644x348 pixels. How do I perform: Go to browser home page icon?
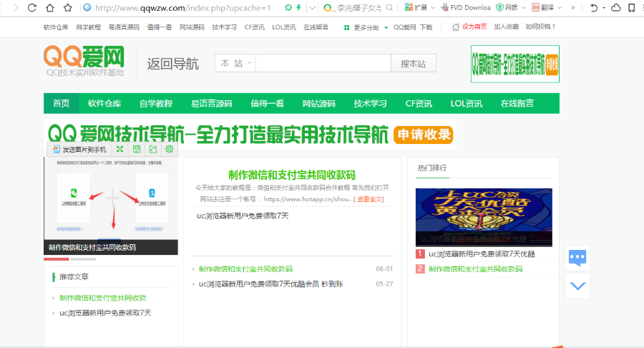click(x=49, y=7)
